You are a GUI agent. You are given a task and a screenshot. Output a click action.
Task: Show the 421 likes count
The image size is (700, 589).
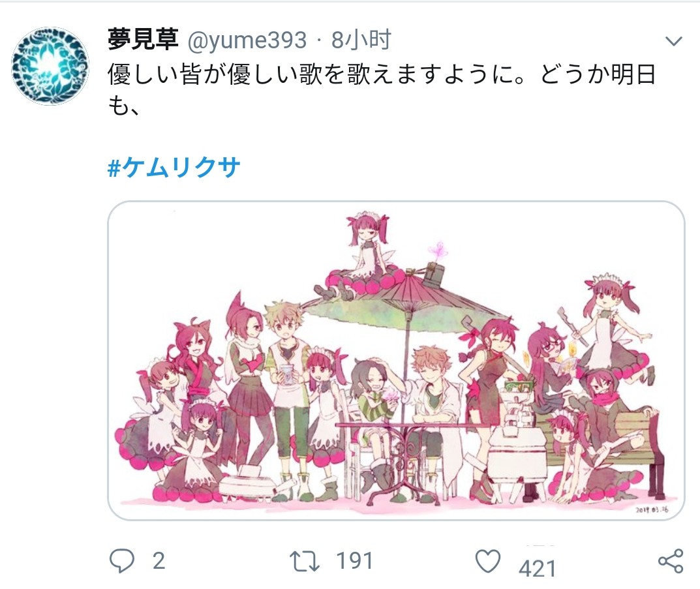click(537, 569)
